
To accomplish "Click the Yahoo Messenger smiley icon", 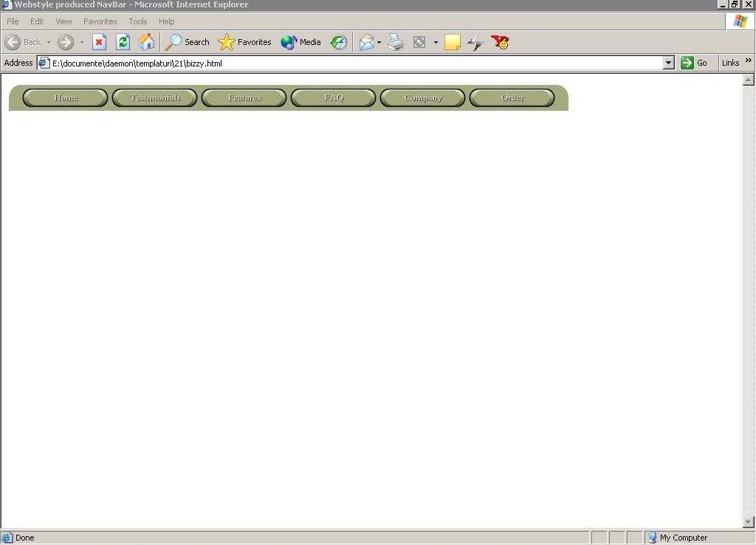I will coord(500,42).
